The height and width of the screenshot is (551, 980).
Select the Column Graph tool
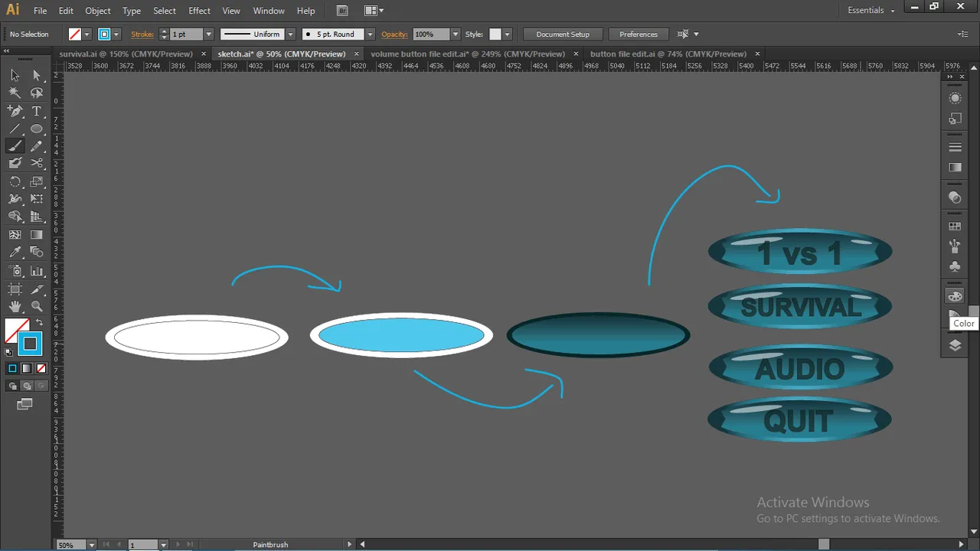(x=36, y=271)
